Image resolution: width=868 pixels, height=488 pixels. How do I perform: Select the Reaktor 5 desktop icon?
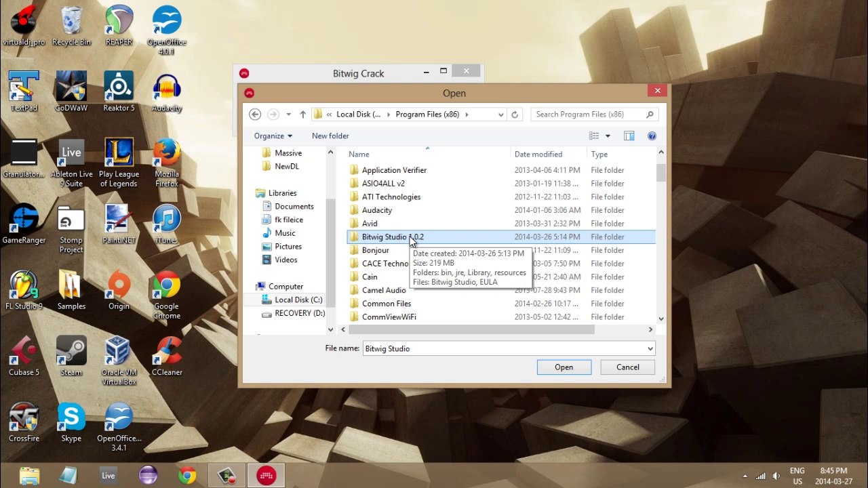[119, 91]
